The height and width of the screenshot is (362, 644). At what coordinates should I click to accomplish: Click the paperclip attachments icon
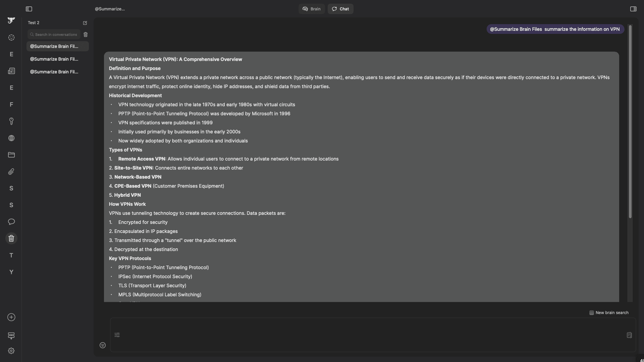pyautogui.click(x=11, y=172)
